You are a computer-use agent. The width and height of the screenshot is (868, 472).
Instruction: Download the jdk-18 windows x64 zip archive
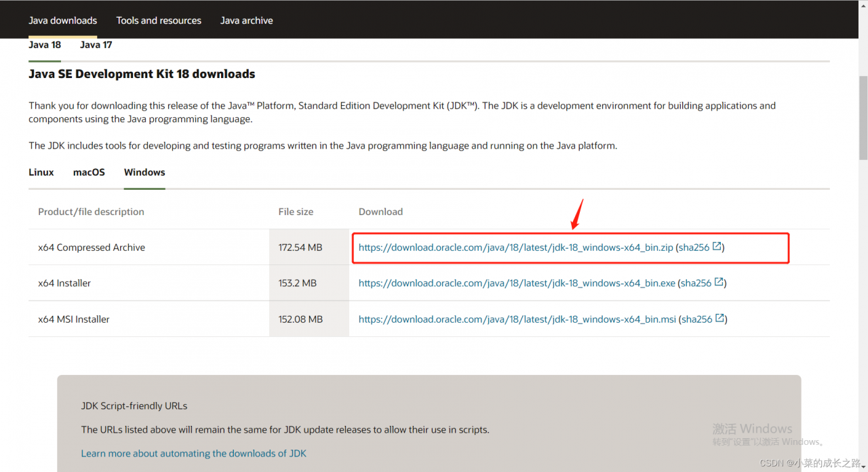pos(515,248)
